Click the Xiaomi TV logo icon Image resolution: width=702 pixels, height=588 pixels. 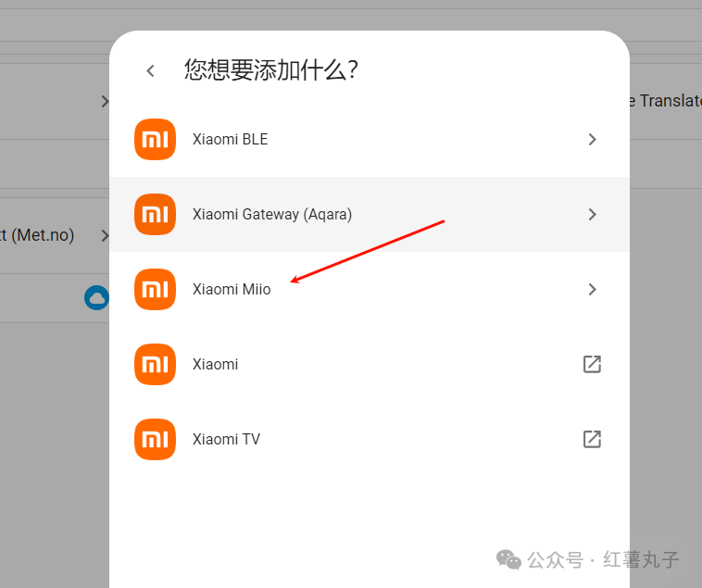155,439
